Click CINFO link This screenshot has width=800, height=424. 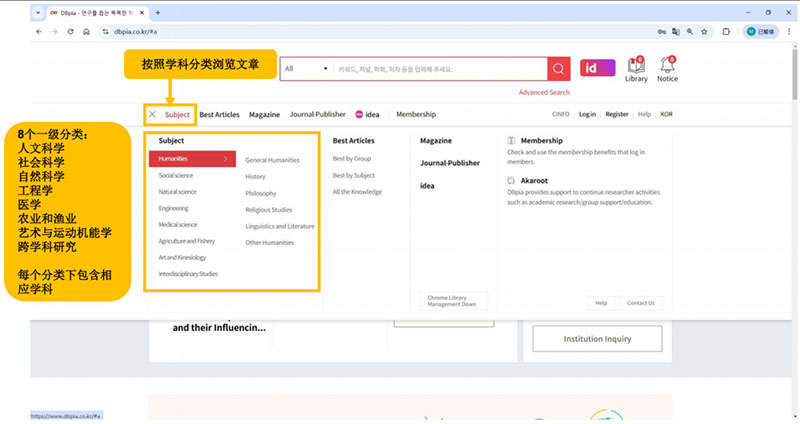pos(560,114)
